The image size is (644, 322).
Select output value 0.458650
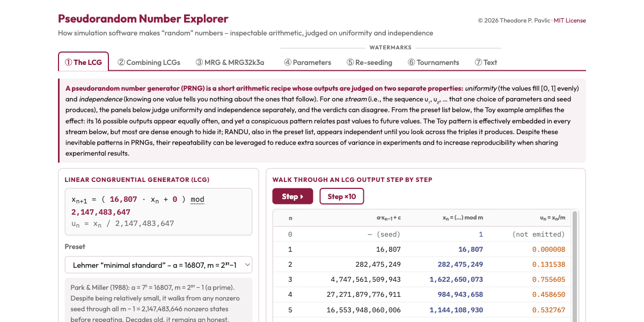coord(548,295)
